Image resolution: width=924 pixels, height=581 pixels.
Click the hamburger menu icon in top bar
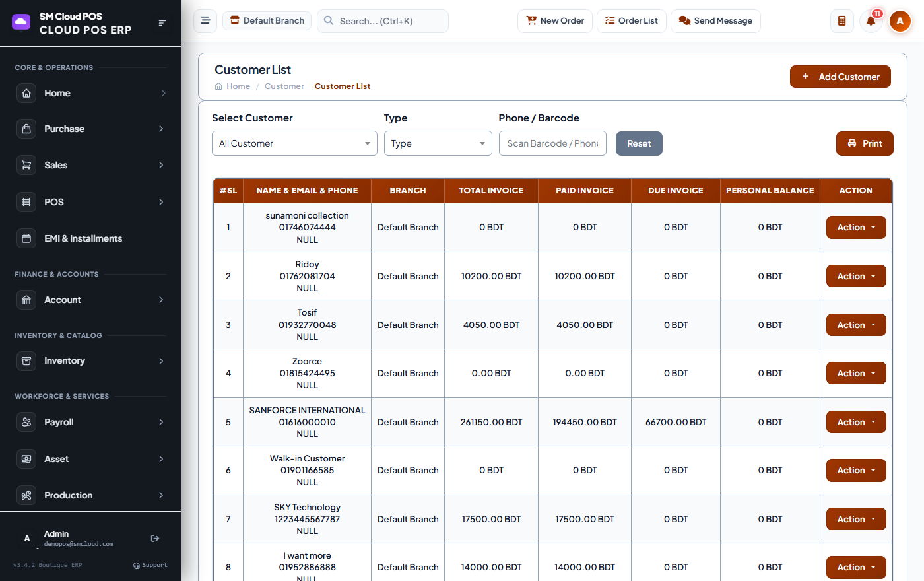pos(205,20)
